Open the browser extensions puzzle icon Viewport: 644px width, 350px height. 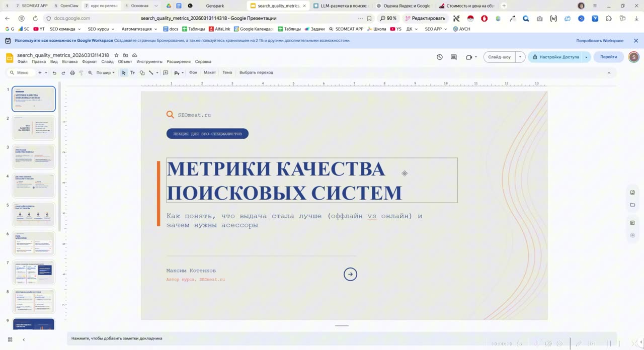pyautogui.click(x=609, y=18)
